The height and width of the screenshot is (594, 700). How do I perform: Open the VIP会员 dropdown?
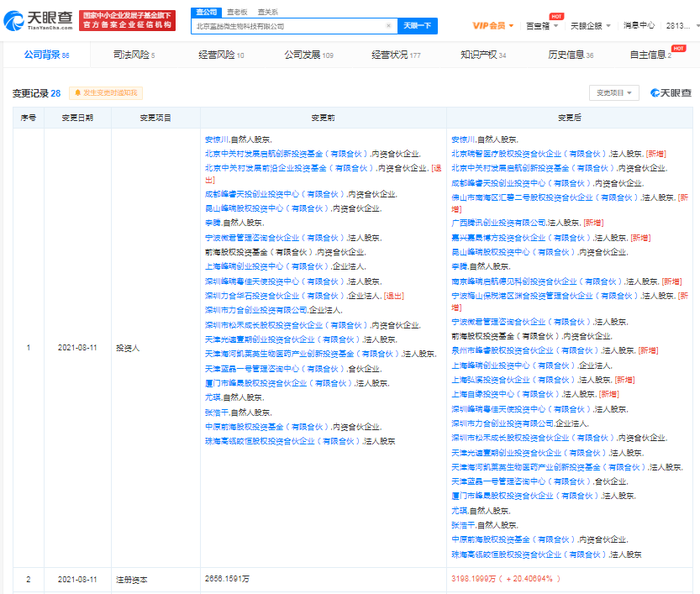pyautogui.click(x=493, y=25)
